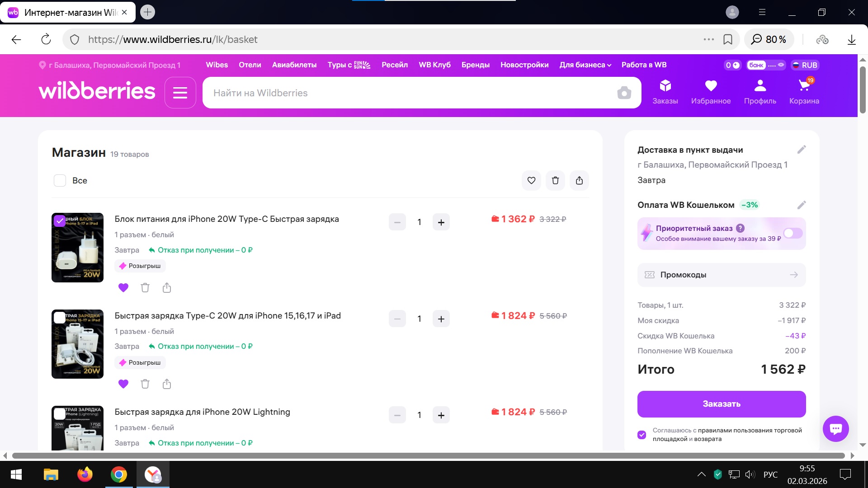Click the camera photo search icon
868x488 pixels.
pyautogui.click(x=624, y=93)
